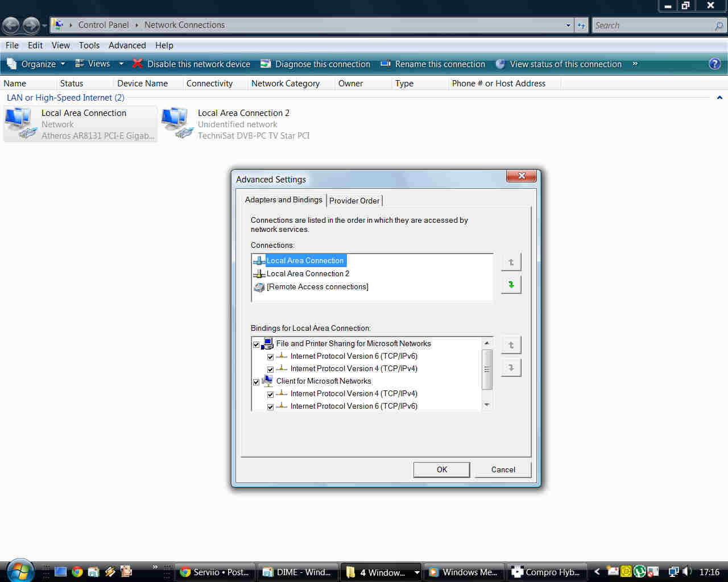The width and height of the screenshot is (728, 582).
Task: Select Remote Access connections entry
Action: (x=317, y=287)
